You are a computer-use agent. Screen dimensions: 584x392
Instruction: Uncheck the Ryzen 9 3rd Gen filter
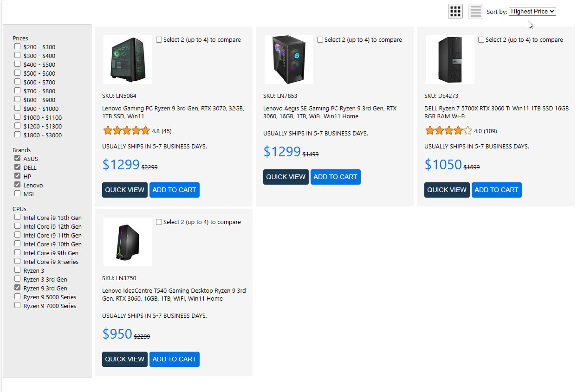click(x=18, y=288)
